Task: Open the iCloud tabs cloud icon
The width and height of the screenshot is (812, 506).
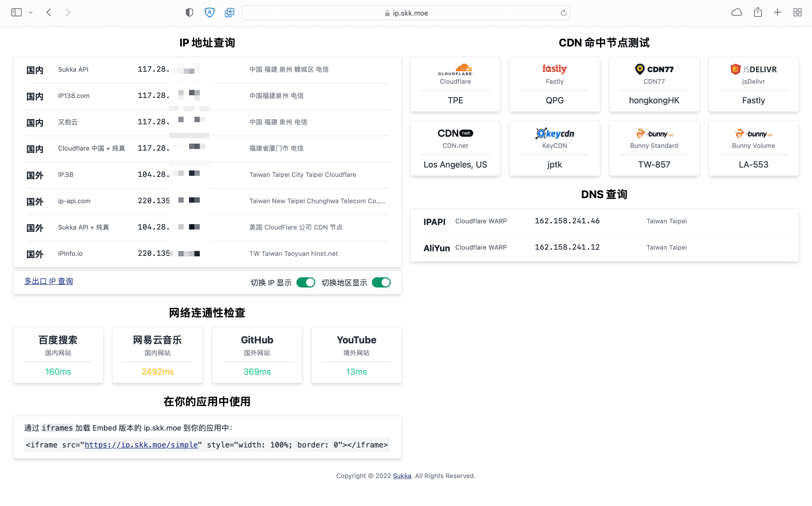Action: pos(736,13)
